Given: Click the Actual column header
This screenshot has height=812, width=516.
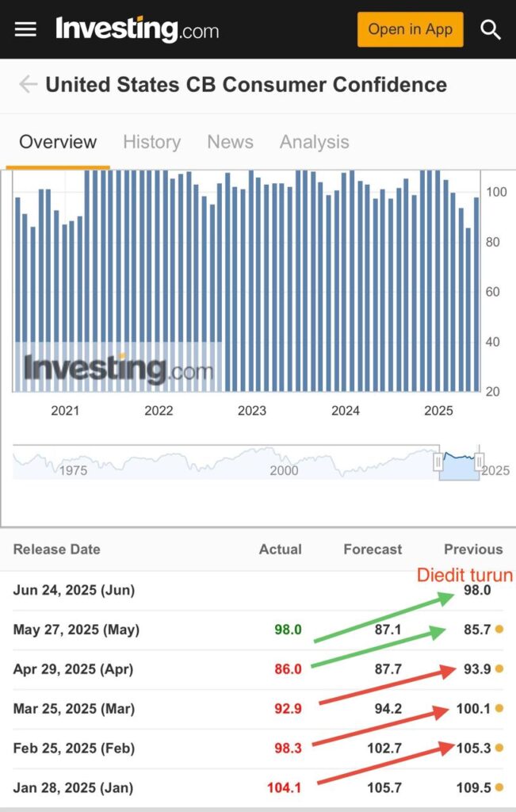Looking at the screenshot, I should click(281, 550).
